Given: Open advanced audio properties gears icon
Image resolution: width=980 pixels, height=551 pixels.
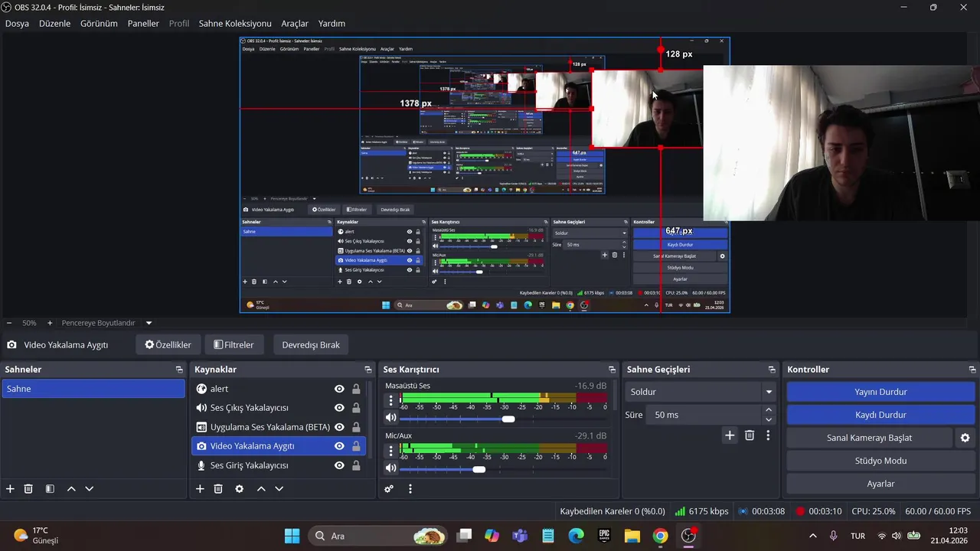Looking at the screenshot, I should (x=389, y=488).
